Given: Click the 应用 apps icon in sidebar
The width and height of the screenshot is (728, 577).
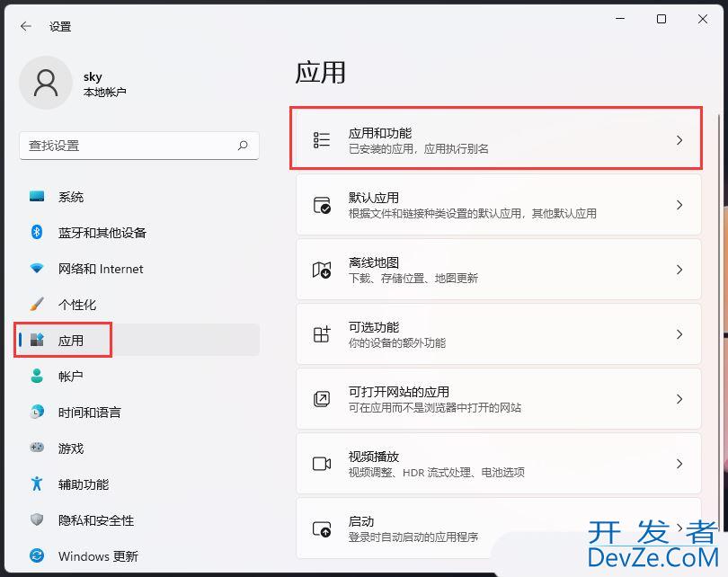Looking at the screenshot, I should tap(37, 340).
